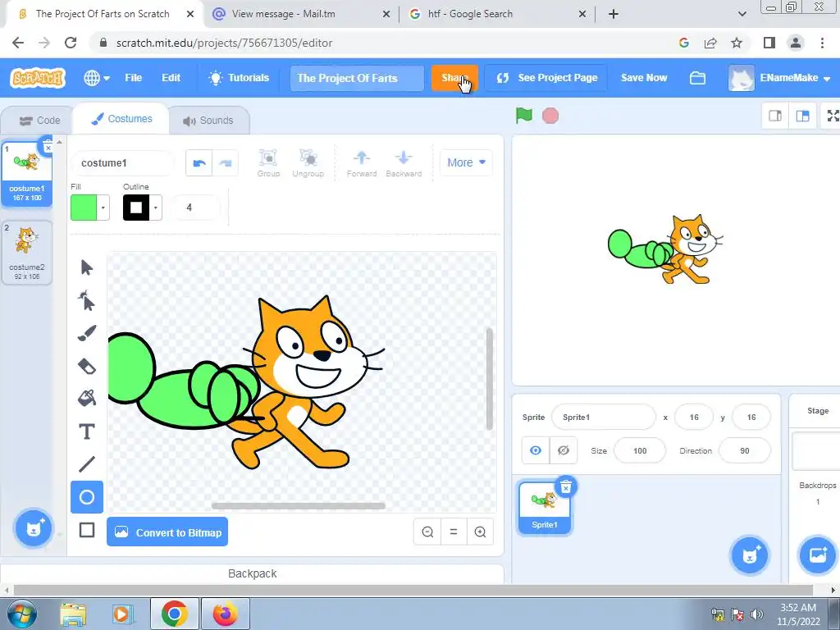Open Chrome tab search chevron
The height and width of the screenshot is (630, 840).
[x=742, y=14]
